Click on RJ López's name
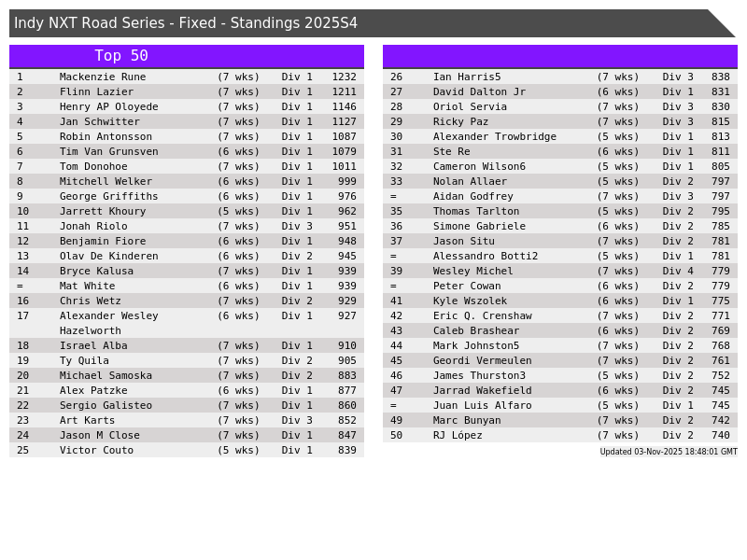 458,436
